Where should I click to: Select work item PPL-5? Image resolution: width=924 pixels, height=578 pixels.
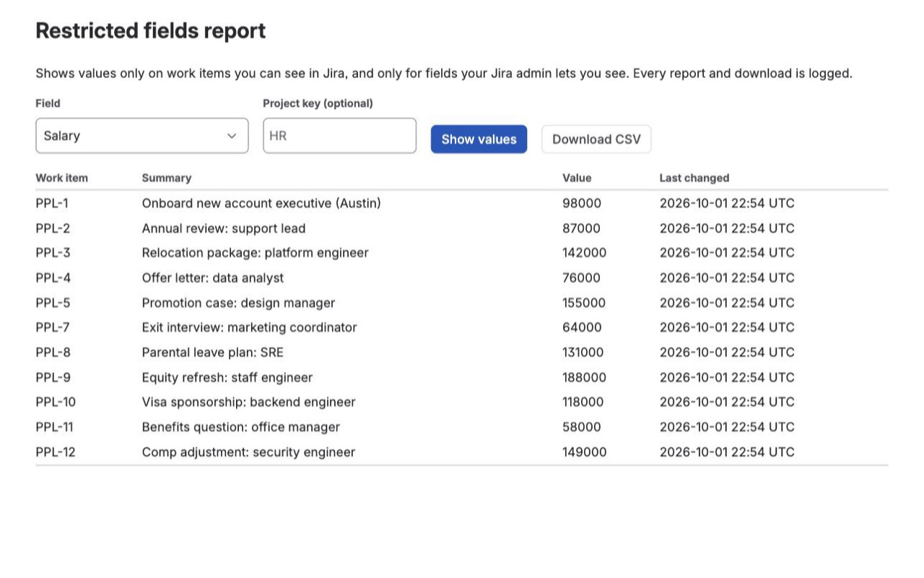53,303
